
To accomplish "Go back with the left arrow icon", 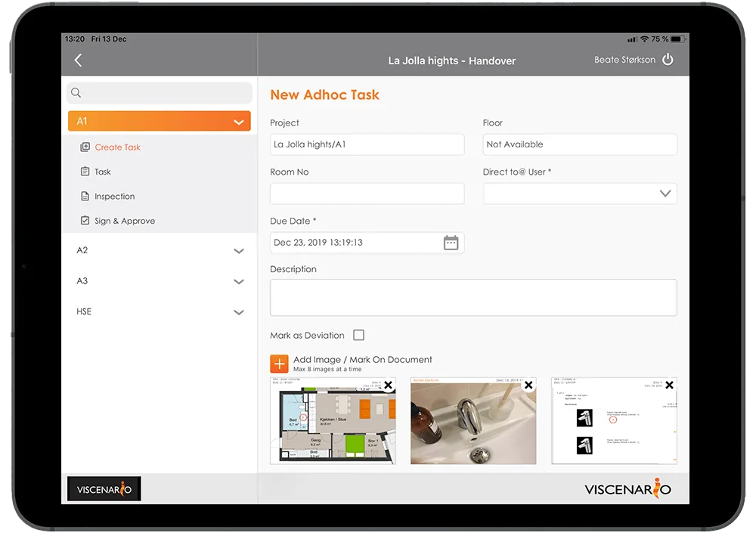I will click(x=78, y=60).
